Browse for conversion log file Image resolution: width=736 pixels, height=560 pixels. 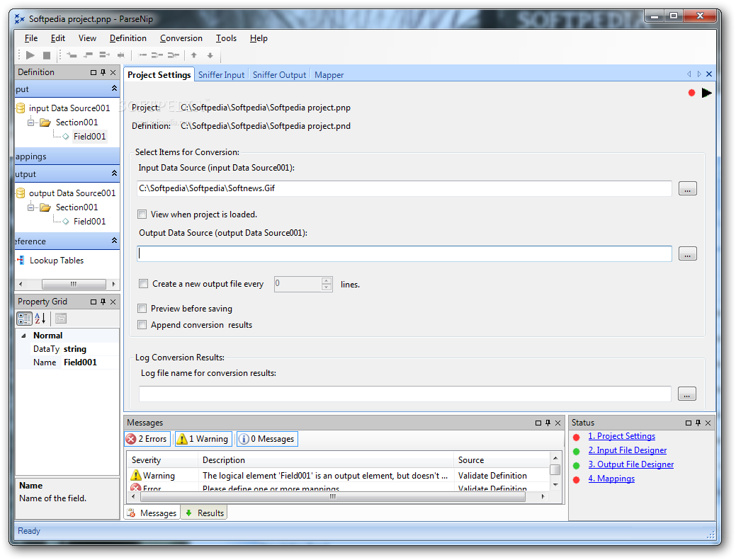[686, 394]
